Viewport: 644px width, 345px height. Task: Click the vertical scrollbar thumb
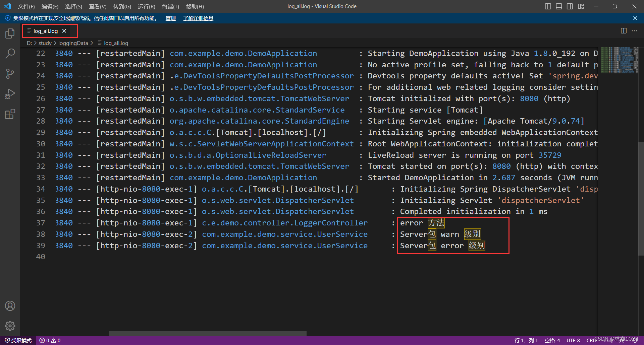[x=641, y=199]
